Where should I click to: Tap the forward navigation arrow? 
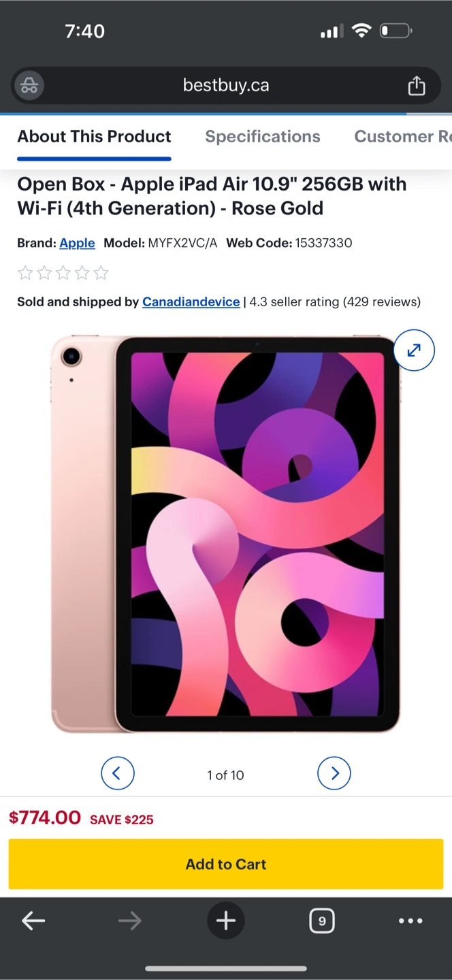(129, 921)
